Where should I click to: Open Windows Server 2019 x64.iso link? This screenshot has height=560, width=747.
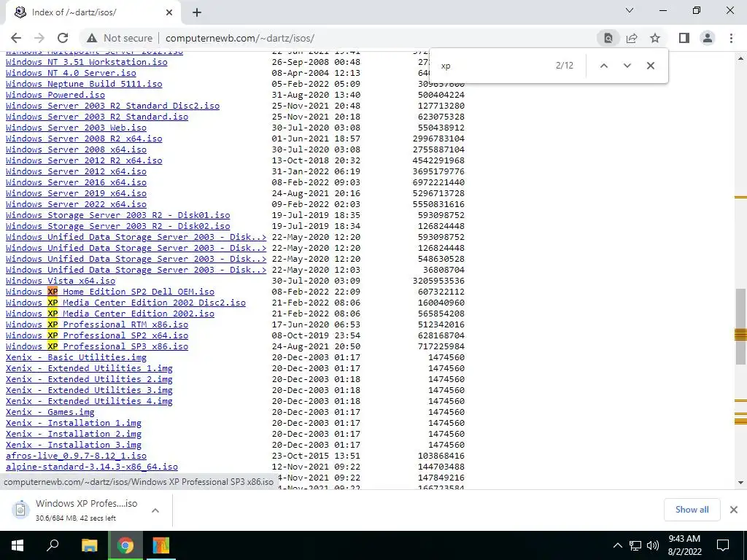pyautogui.click(x=76, y=192)
